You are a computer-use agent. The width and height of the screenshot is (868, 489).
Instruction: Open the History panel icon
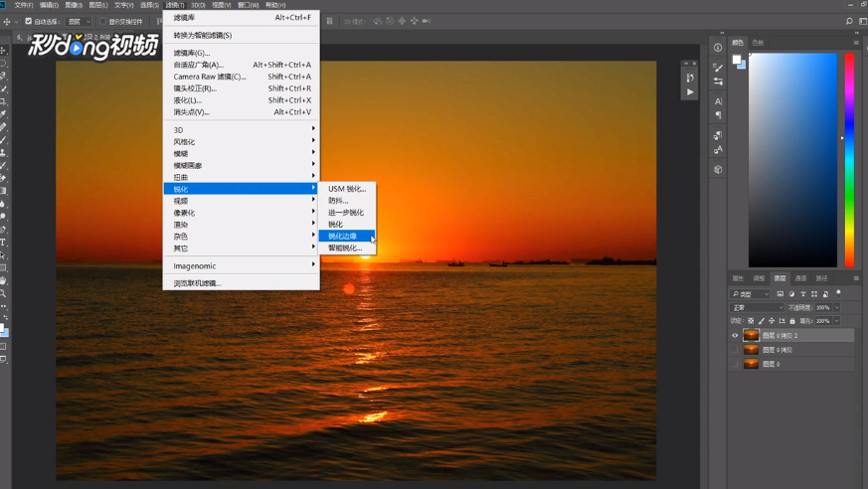point(690,78)
